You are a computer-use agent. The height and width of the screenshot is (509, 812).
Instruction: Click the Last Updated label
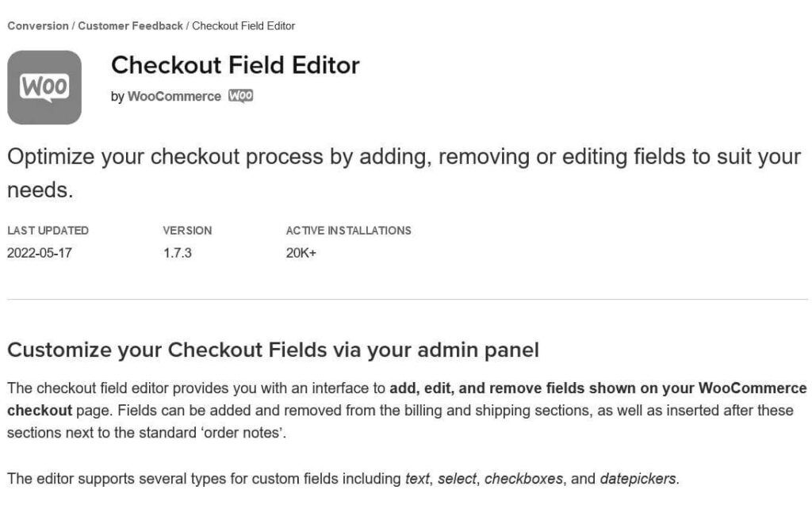pos(48,231)
